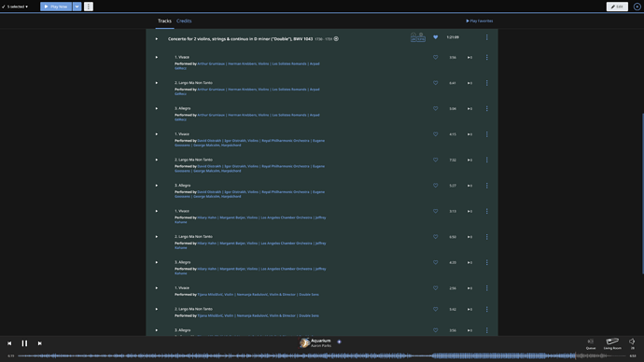Toggle heart on the 7:32 Largo track
The image size is (644, 362).
click(x=435, y=160)
